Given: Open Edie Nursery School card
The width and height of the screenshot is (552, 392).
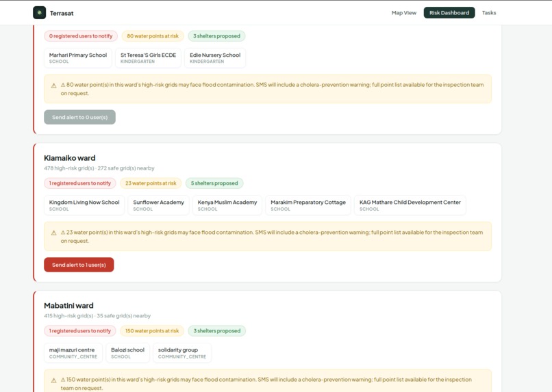Looking at the screenshot, I should pyautogui.click(x=215, y=57).
